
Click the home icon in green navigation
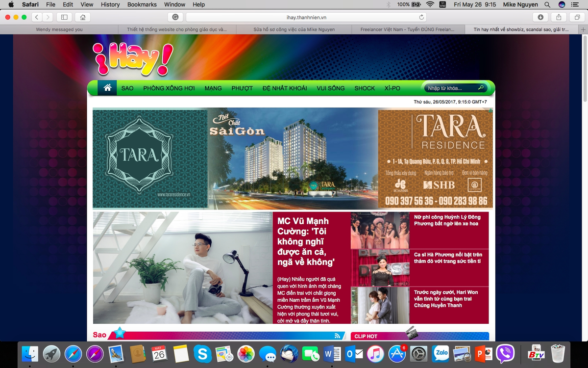click(x=107, y=88)
